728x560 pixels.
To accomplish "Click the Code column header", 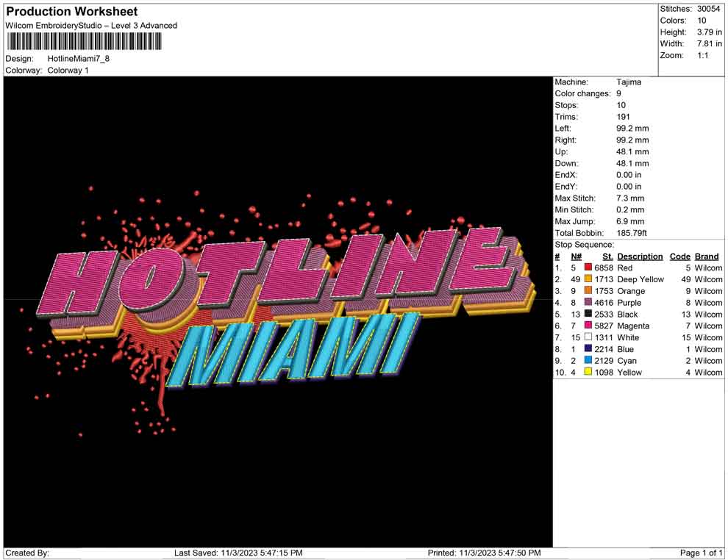I will pos(680,256).
